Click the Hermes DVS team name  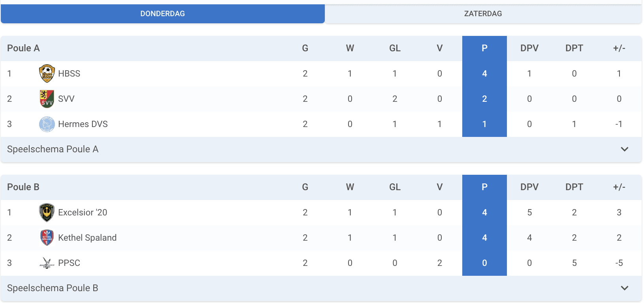(83, 124)
